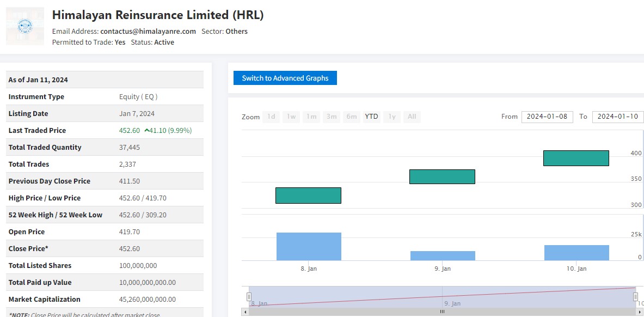The height and width of the screenshot is (317, 644).
Task: Select the 1w zoom range
Action: tap(291, 117)
